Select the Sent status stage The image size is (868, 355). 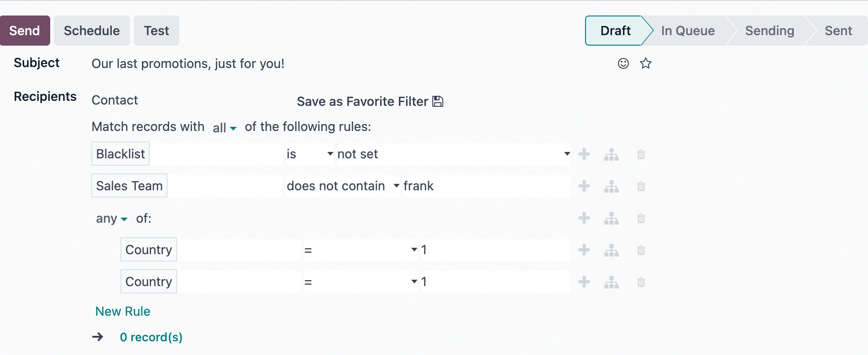[x=838, y=31]
